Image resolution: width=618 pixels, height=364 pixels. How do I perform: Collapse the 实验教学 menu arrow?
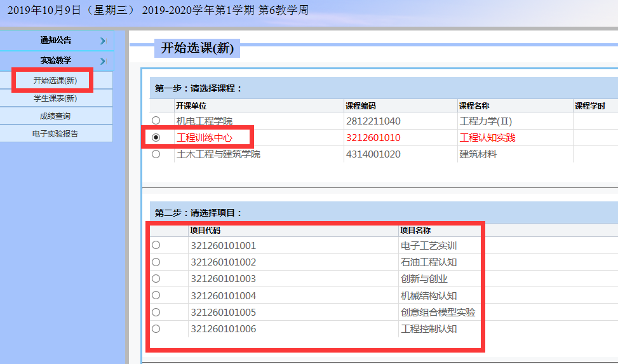point(102,61)
